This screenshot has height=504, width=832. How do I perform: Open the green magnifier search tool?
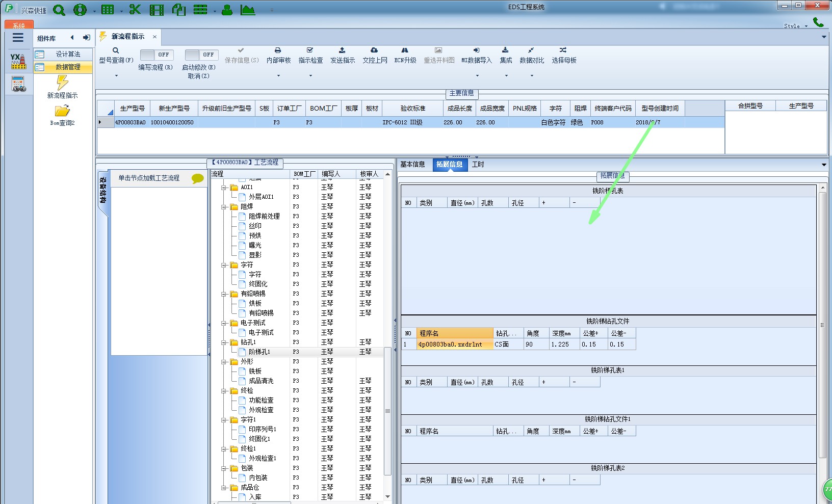point(59,10)
